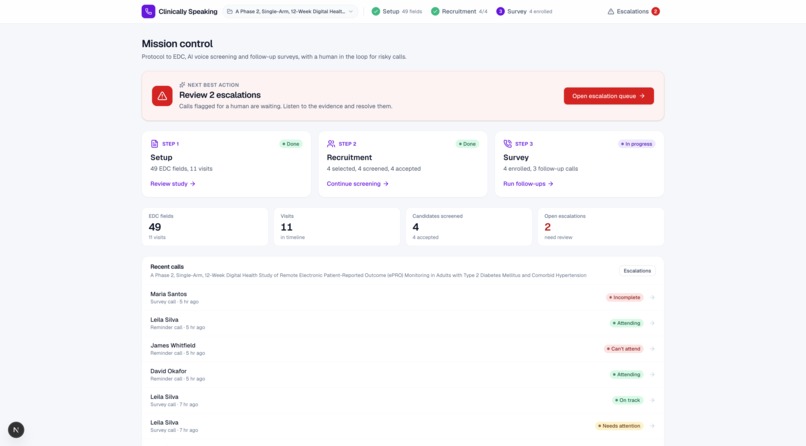Screen dimensions: 806x446
Task: Click the arrow on the On track row
Action: click(x=652, y=400)
